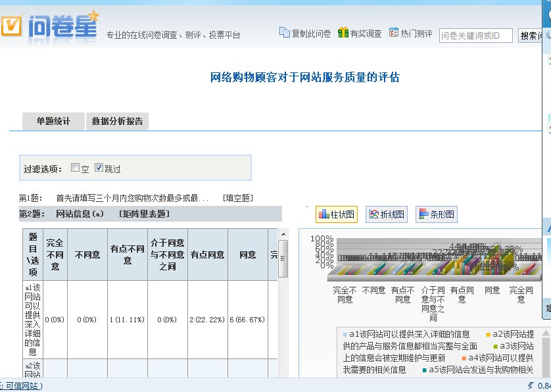Click the 复制此问卷 copy icon
The width and height of the screenshot is (551, 392).
[x=284, y=32]
